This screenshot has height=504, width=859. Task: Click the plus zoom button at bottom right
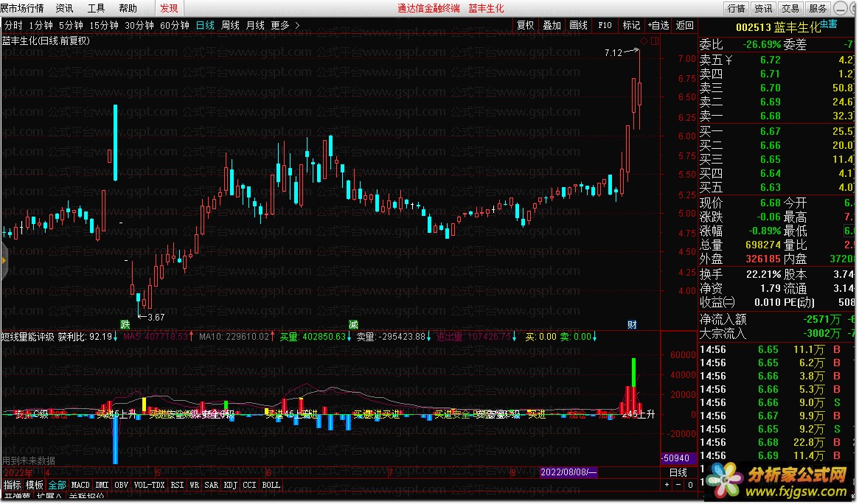pyautogui.click(x=667, y=485)
